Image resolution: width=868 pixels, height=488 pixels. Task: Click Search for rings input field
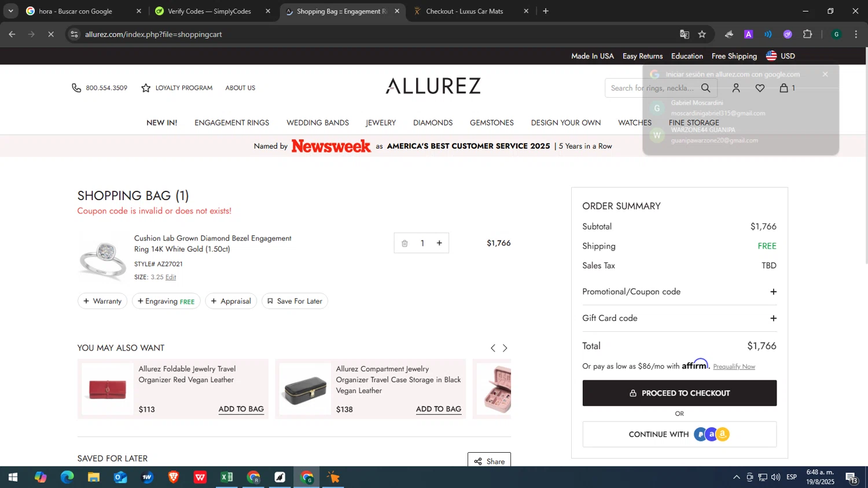point(652,88)
